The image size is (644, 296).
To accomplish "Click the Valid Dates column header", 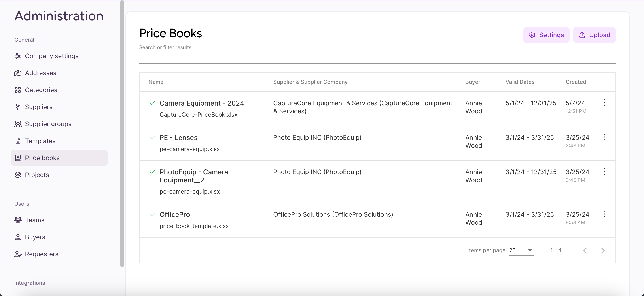I will pyautogui.click(x=520, y=82).
